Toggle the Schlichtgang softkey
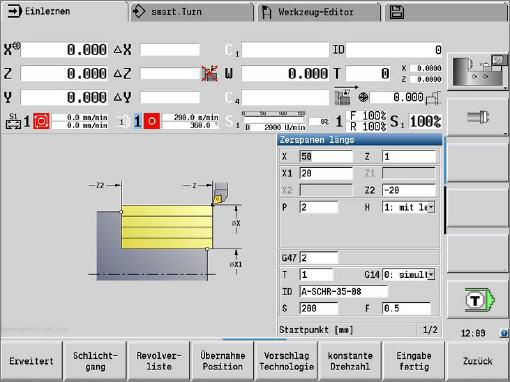Screen dimensions: 510x382 tap(95, 361)
